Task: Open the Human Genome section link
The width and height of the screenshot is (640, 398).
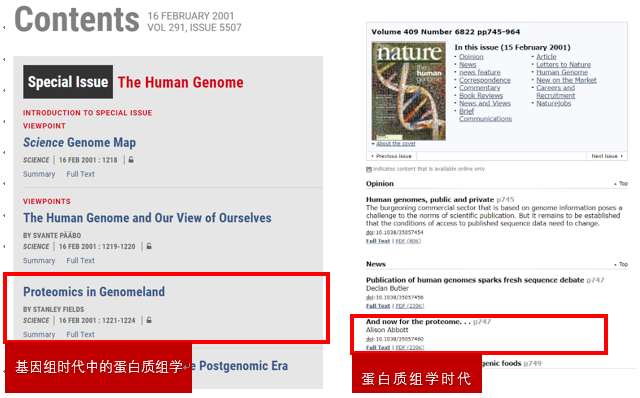Action: click(562, 72)
